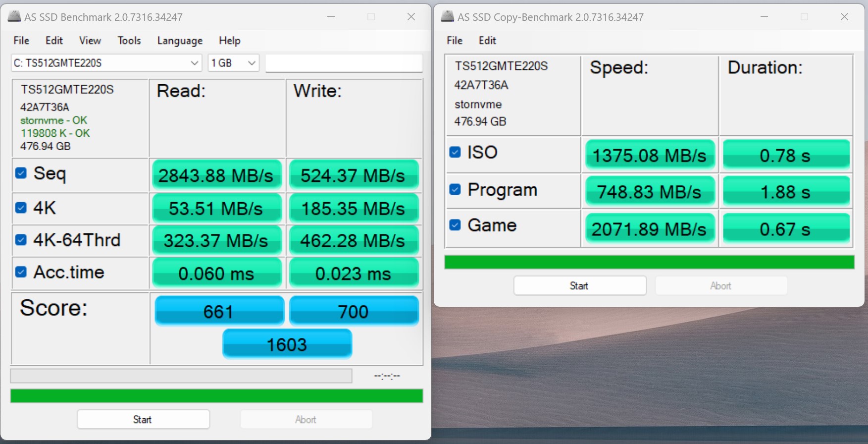Click Abort in AS SSD Benchmark window

click(306, 419)
